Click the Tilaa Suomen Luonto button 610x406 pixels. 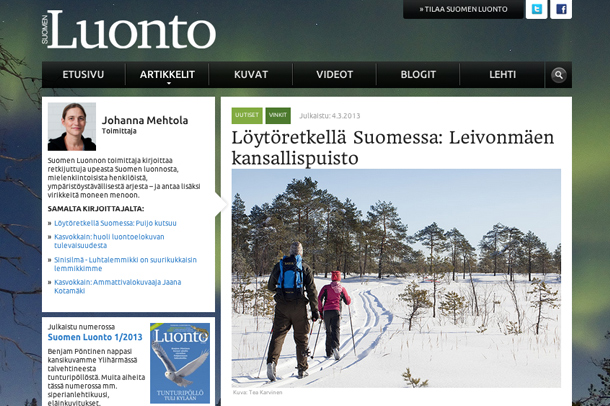463,9
